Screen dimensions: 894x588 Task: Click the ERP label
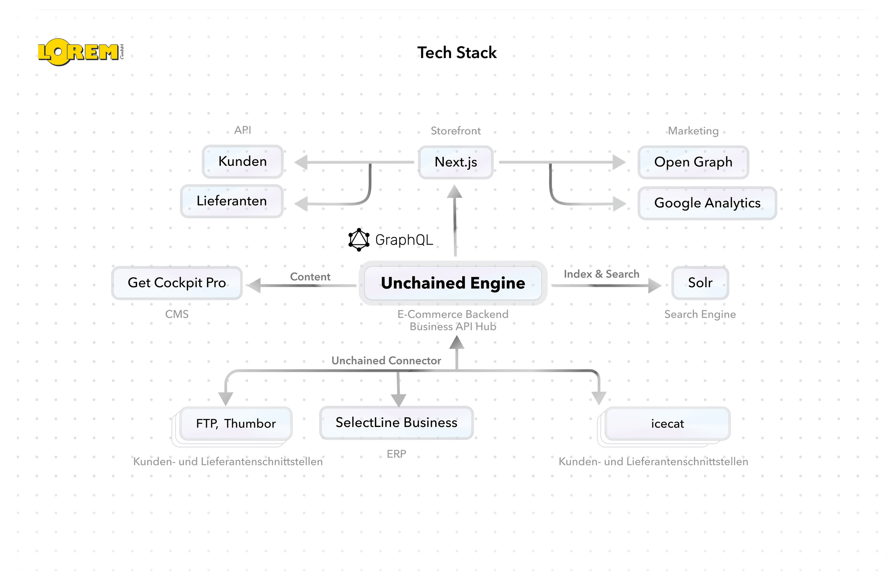[396, 454]
